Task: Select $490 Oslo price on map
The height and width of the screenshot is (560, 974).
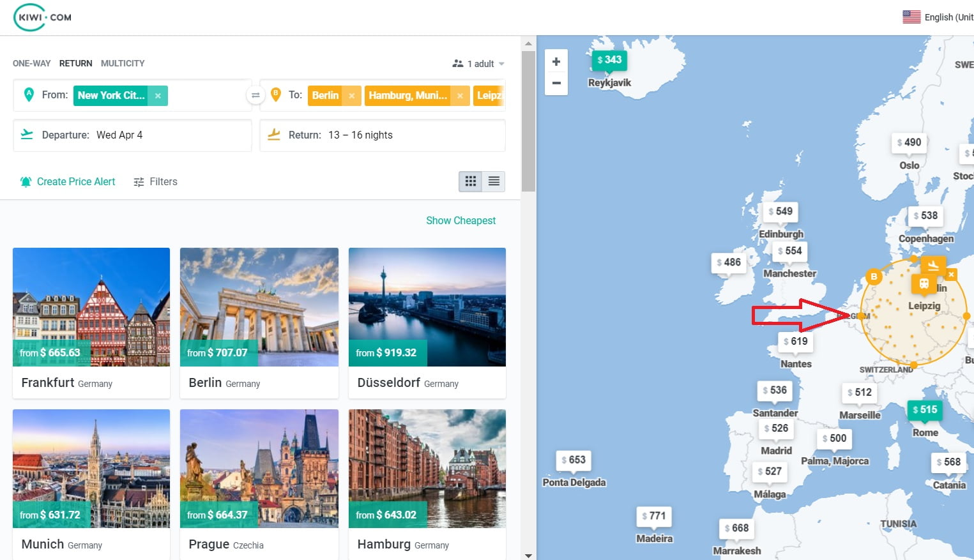Action: pos(909,142)
